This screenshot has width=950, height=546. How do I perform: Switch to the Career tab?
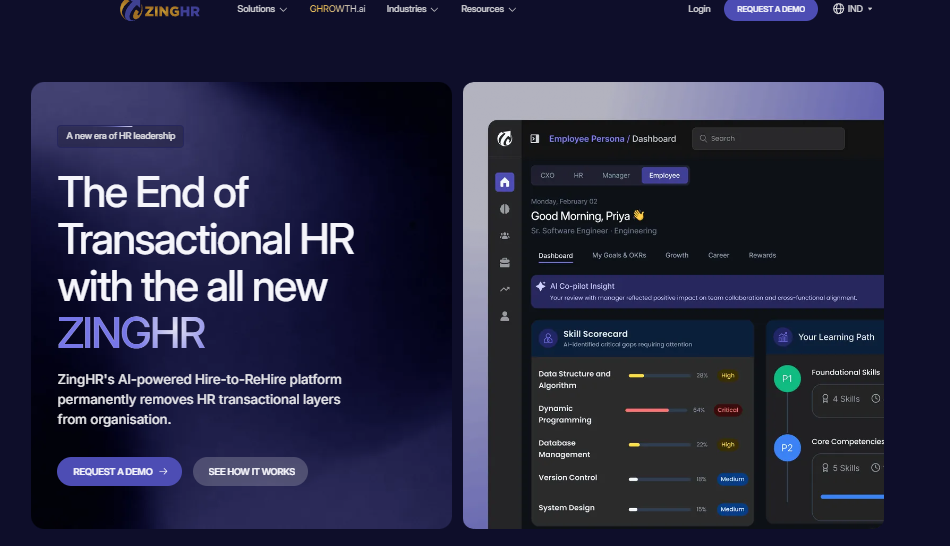pyautogui.click(x=719, y=256)
